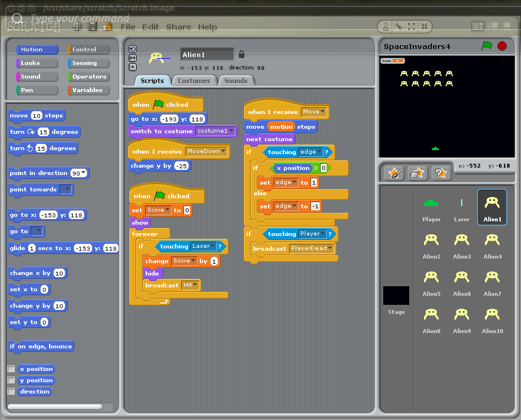This screenshot has height=420, width=521.
Task: Create a surprise sprite
Action: point(441,173)
